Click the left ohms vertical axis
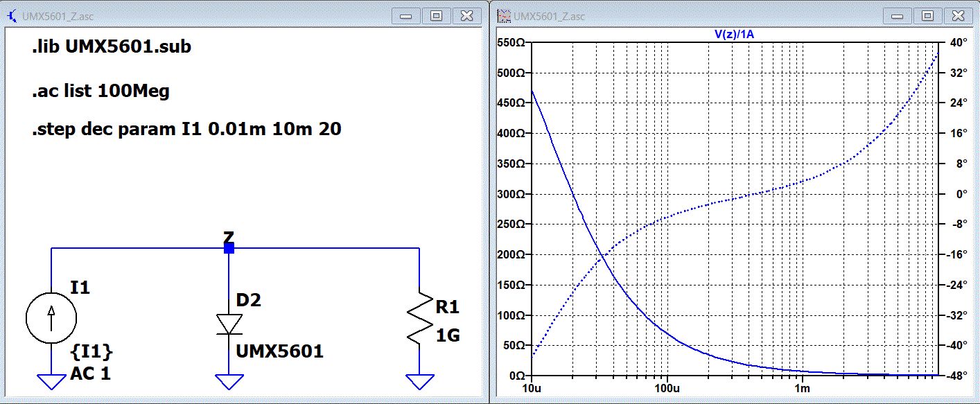This screenshot has width=980, height=404. [514, 209]
